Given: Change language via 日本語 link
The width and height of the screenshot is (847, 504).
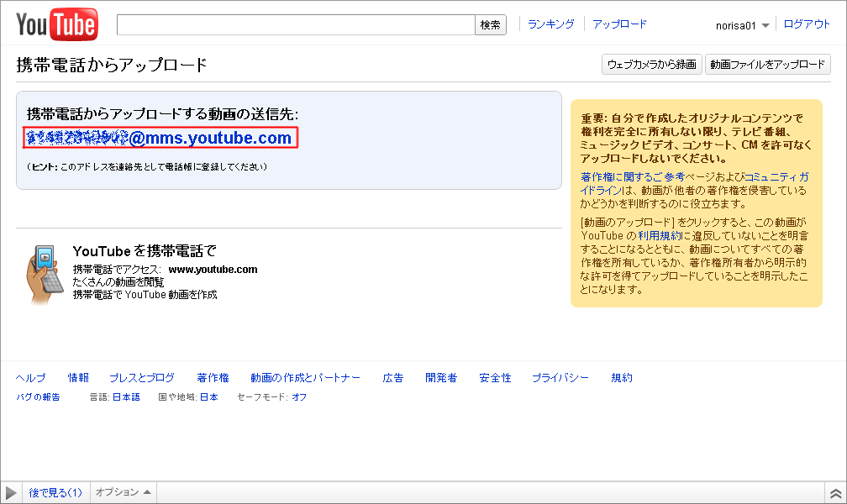Looking at the screenshot, I should pos(126,397).
